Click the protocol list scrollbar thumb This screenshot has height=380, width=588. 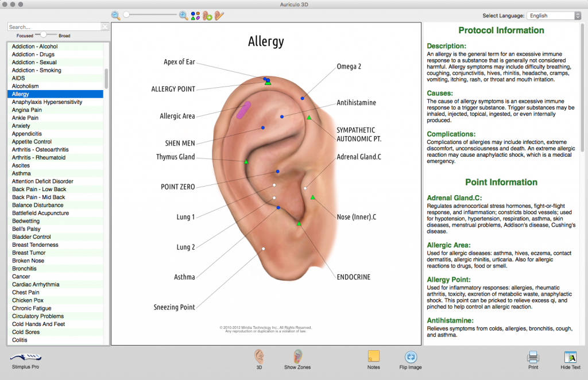pyautogui.click(x=106, y=79)
